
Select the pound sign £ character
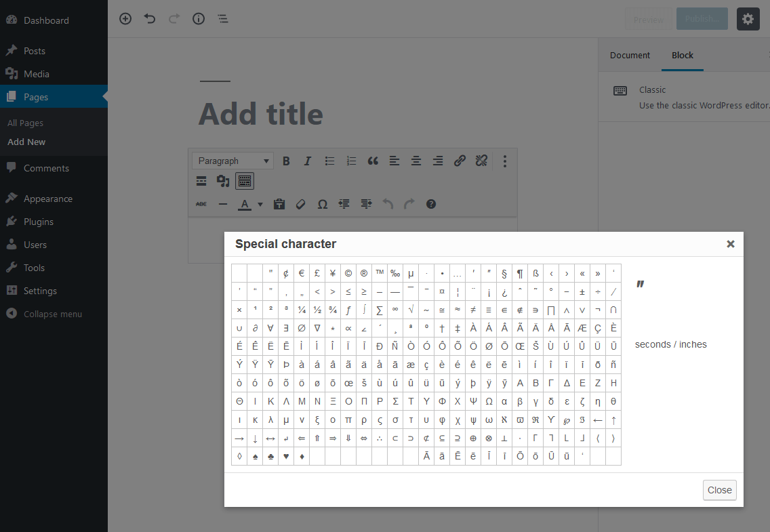click(x=317, y=273)
